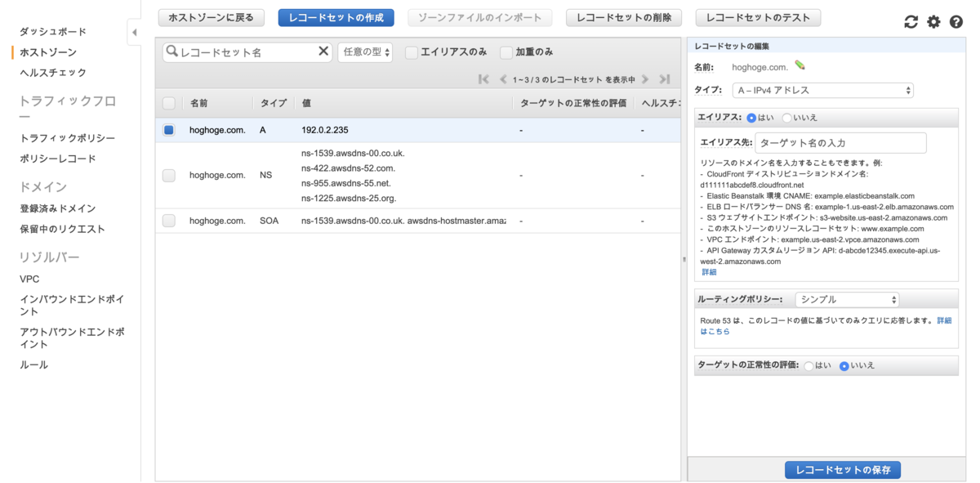Click the ターゲットの正常性の評価 column header

point(573,104)
